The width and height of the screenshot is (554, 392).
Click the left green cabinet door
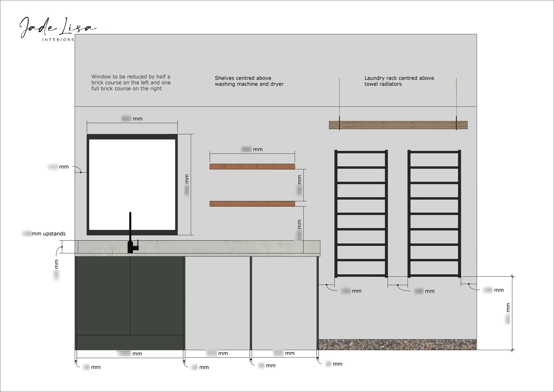tap(103, 296)
